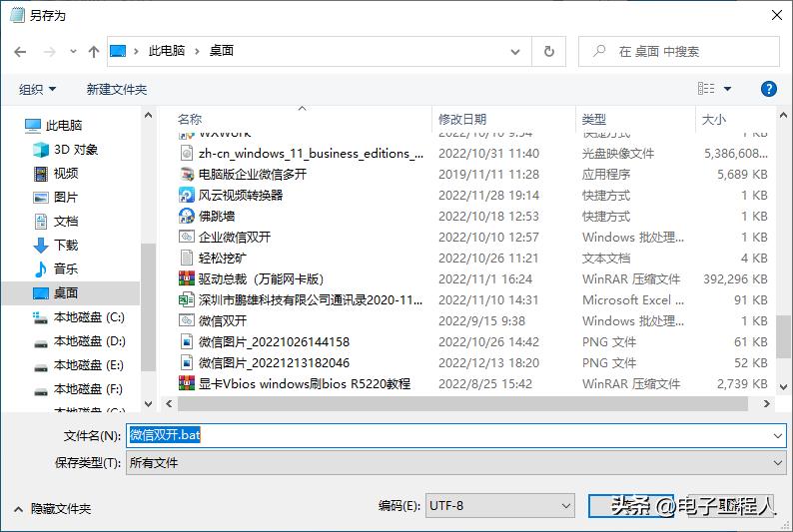The image size is (793, 532).
Task: Select 佛跳墙 shortcut icon
Action: click(187, 217)
